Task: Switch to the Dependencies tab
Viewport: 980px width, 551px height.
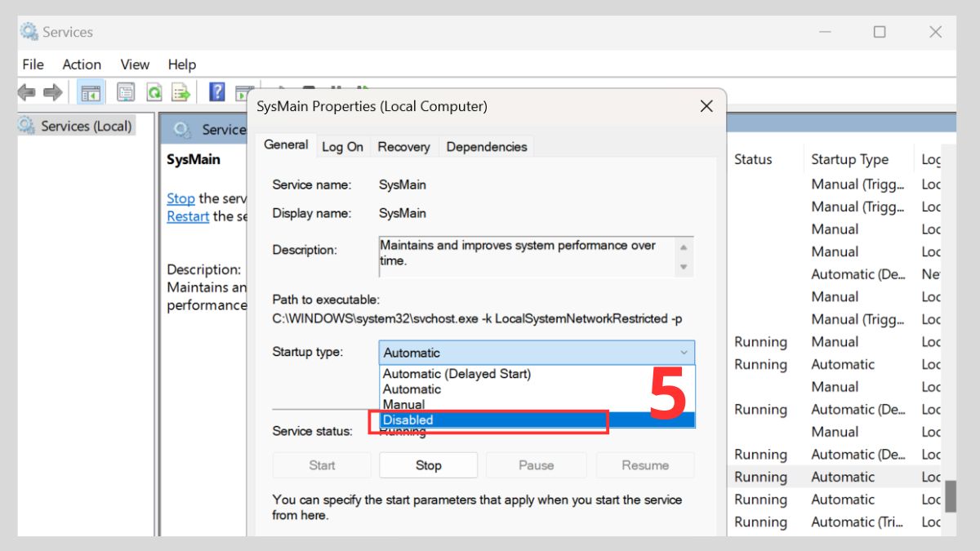Action: click(x=487, y=147)
